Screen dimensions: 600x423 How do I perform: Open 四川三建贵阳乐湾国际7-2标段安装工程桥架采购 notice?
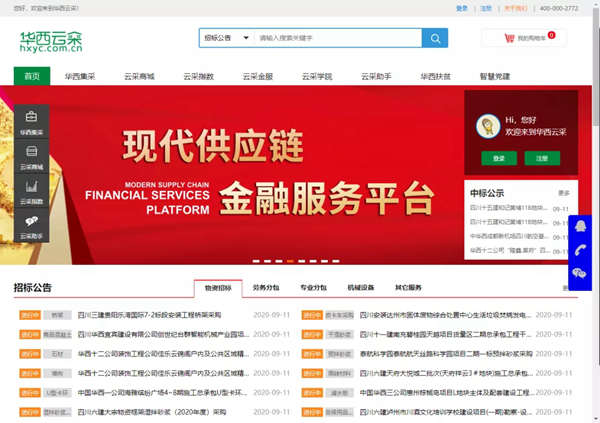(150, 315)
